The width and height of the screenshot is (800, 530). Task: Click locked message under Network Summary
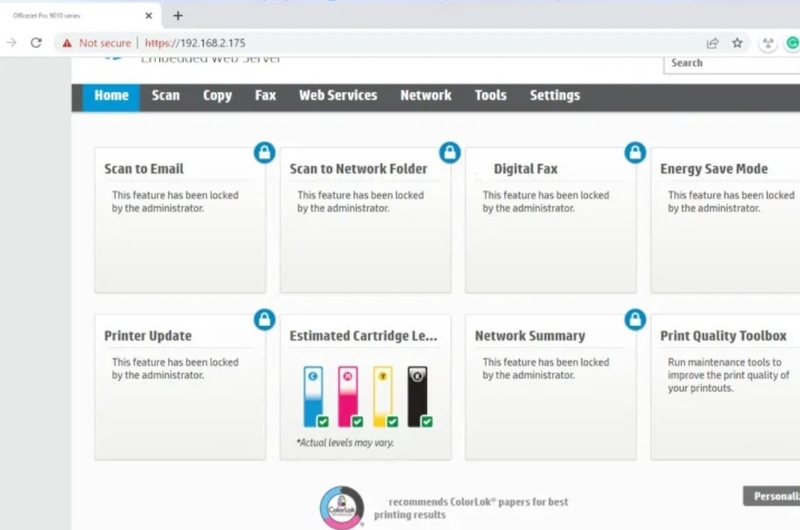tap(546, 368)
